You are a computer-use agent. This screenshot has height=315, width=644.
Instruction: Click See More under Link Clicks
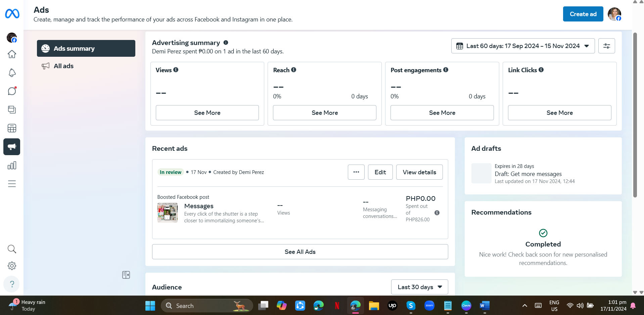click(x=559, y=113)
